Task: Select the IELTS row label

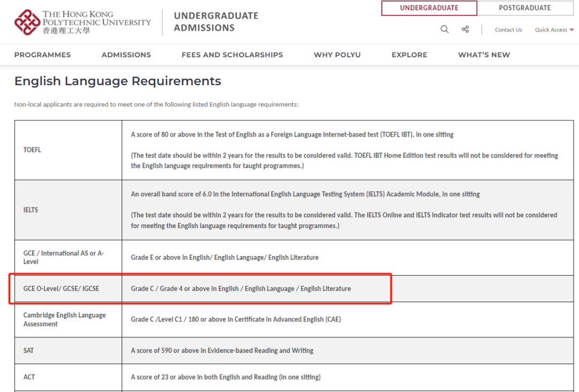Action: pos(31,210)
